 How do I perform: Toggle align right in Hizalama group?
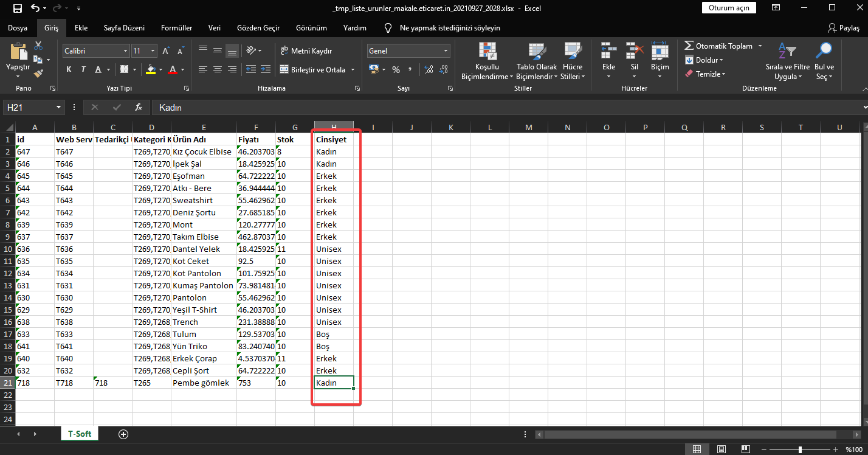click(x=232, y=69)
